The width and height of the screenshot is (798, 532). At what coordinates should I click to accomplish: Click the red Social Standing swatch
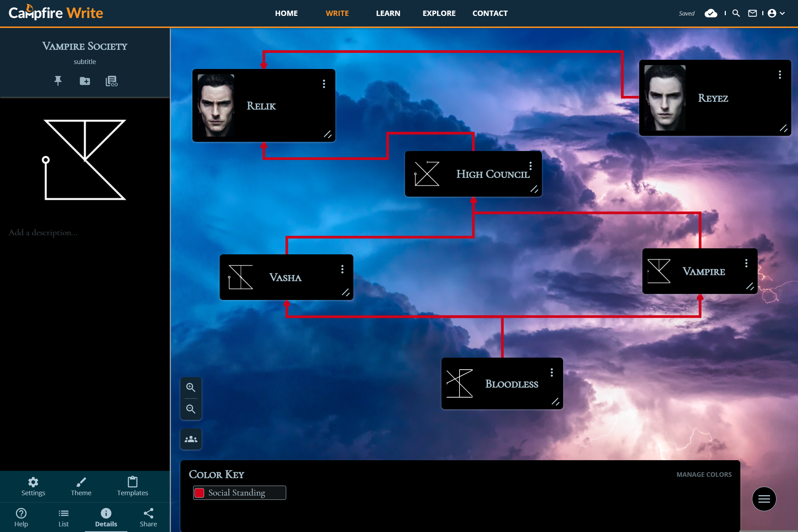point(200,493)
